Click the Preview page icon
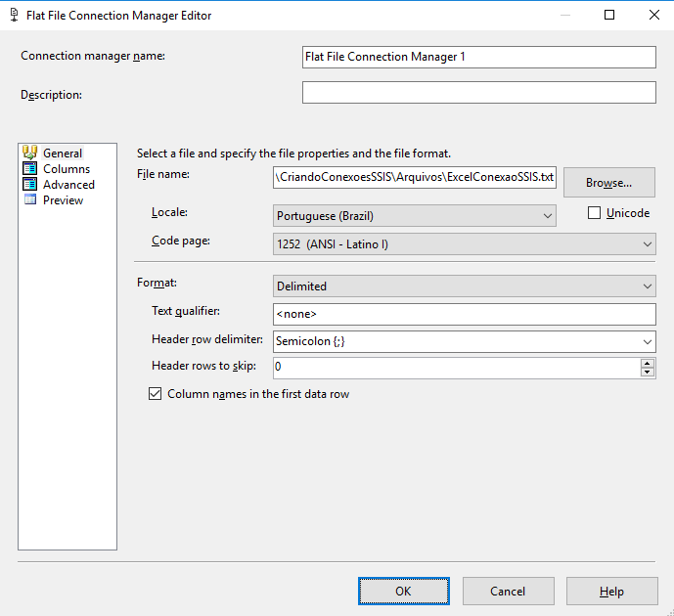 coord(30,199)
